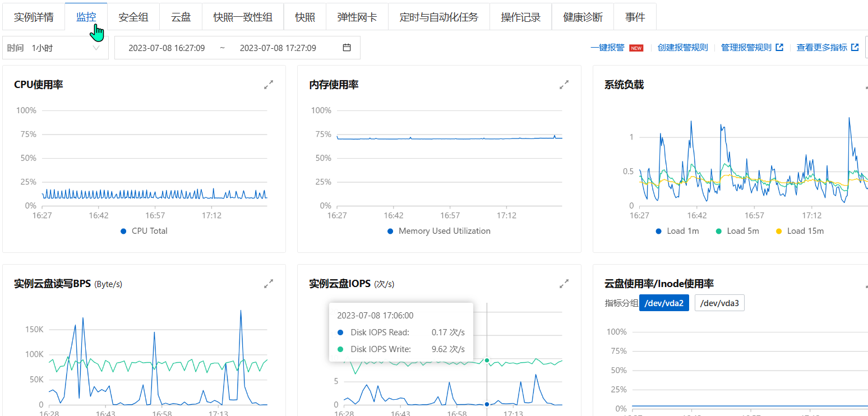
Task: Expand the CPU使用率 chart to fullscreen
Action: 269,85
